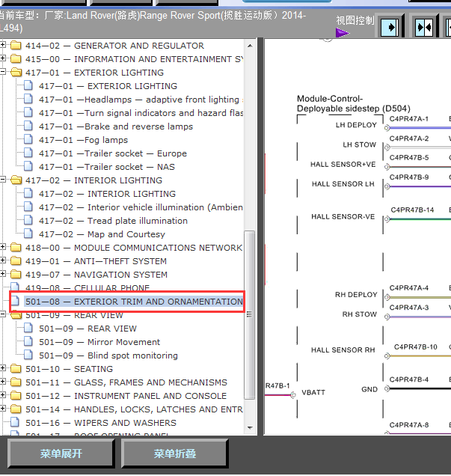The height and width of the screenshot is (476, 451).
Task: Click the document icon for Trailer socket NAS
Action: coord(28,166)
